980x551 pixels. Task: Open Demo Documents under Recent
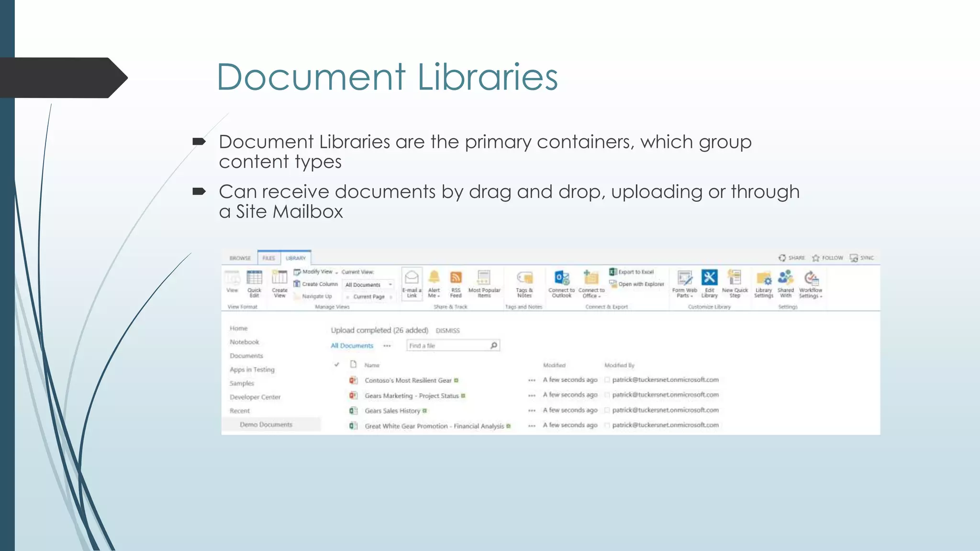(x=266, y=425)
